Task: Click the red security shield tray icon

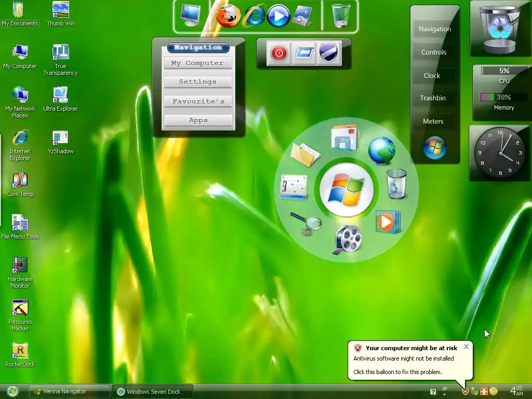Action: [x=465, y=392]
